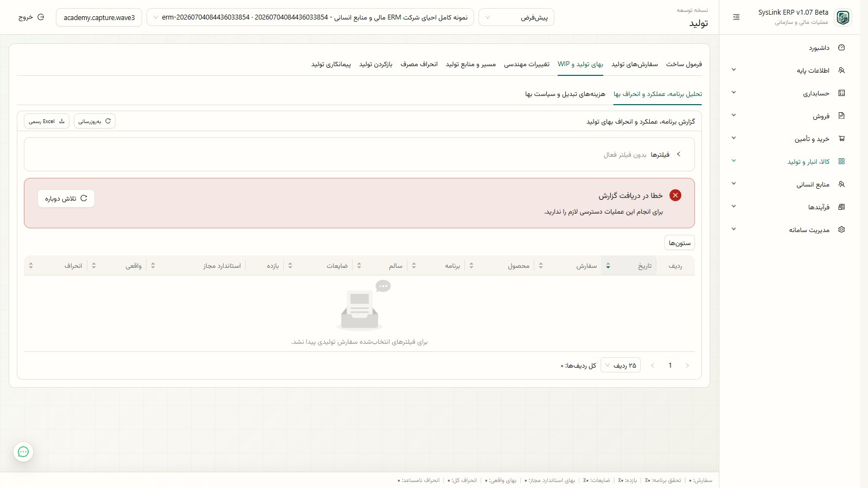
Task: Collapse sidebar with hamburger menu icon
Action: (736, 17)
